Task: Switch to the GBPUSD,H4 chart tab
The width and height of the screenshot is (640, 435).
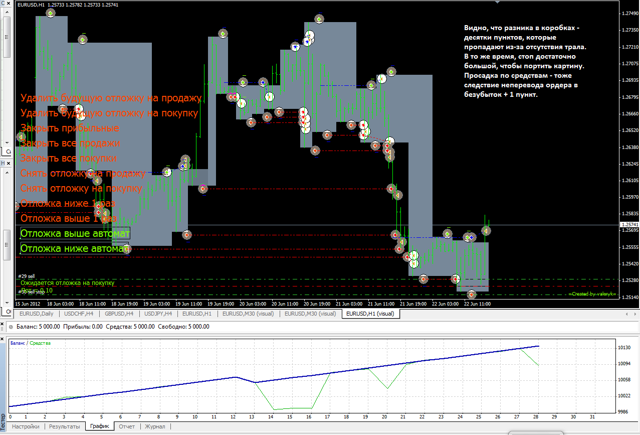Action: pyautogui.click(x=119, y=314)
